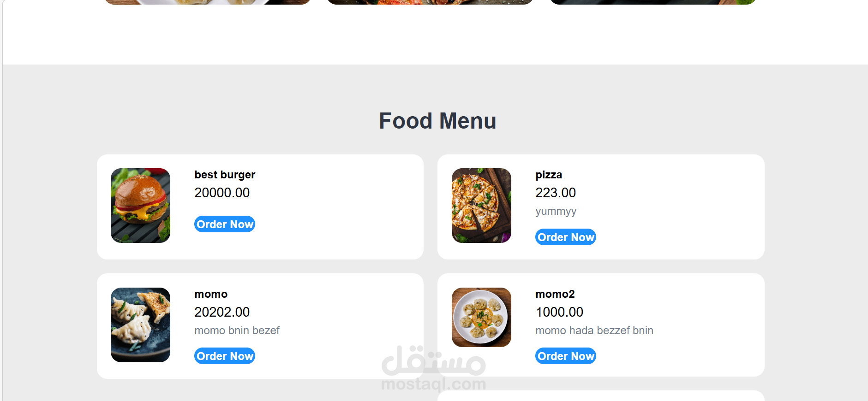Click the 223.00 pizza price
The width and height of the screenshot is (868, 401).
[x=556, y=193]
